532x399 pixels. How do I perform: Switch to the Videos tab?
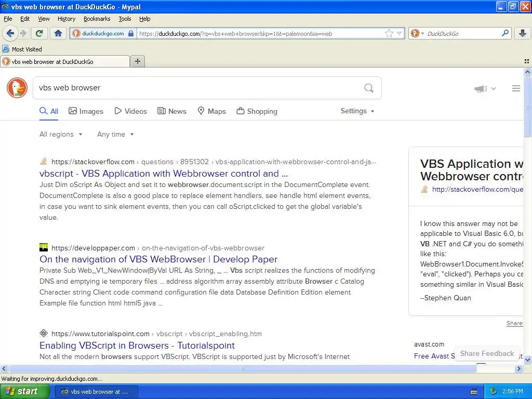coord(130,111)
